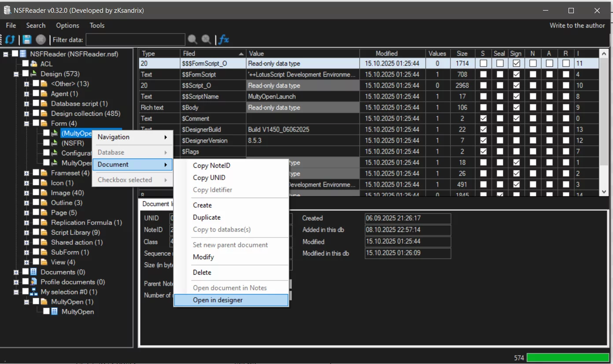Click the Modified column header
This screenshot has width=613, height=364.
[386, 53]
